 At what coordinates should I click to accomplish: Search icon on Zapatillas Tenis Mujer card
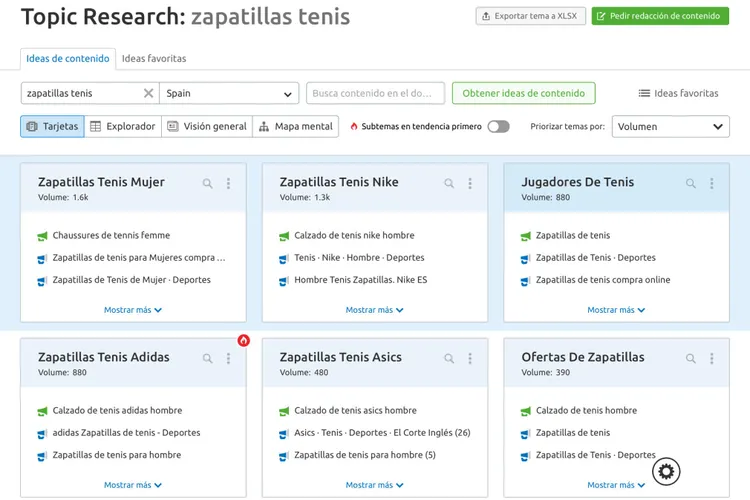coord(208,183)
